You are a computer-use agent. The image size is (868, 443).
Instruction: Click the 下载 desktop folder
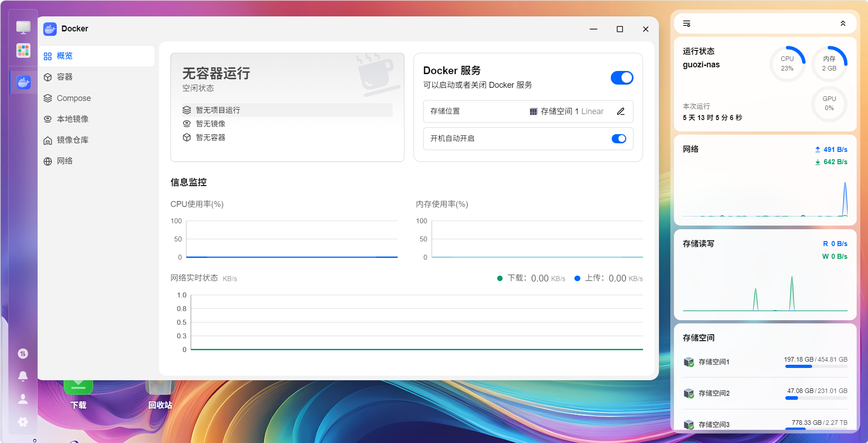78,394
